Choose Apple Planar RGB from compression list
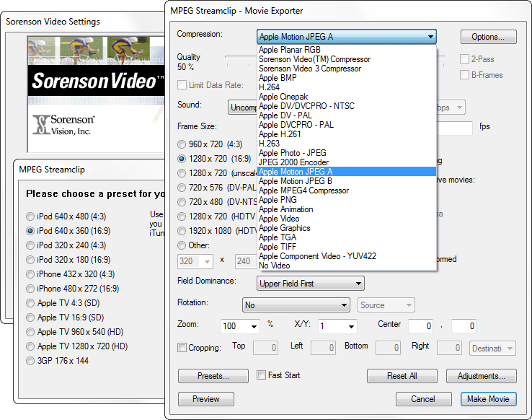532x420 pixels. click(x=347, y=50)
